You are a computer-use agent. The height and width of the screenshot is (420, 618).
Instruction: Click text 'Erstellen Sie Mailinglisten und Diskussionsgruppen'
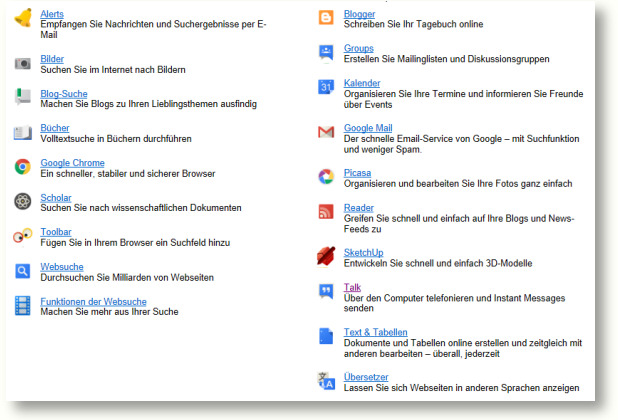pos(447,59)
